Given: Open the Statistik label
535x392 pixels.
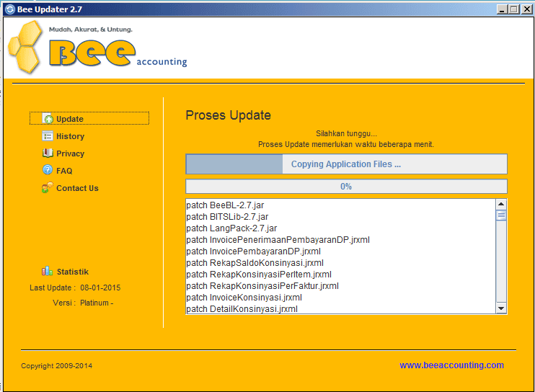Looking at the screenshot, I should 73,272.
